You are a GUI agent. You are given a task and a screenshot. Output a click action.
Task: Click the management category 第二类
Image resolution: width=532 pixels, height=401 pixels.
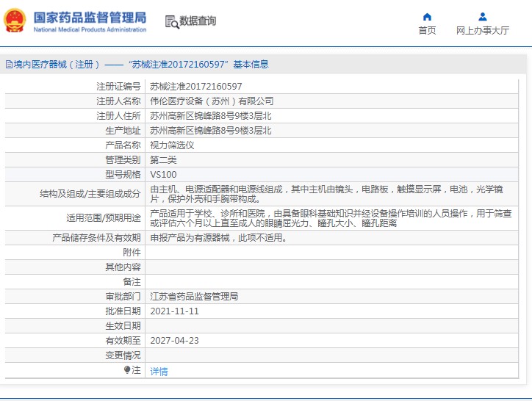[163, 159]
